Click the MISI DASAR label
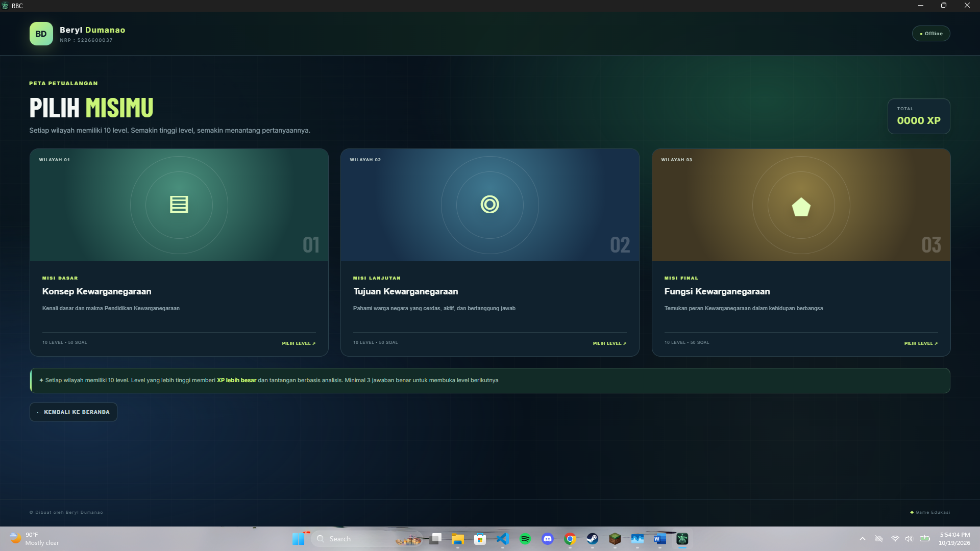Image resolution: width=980 pixels, height=551 pixels. pyautogui.click(x=60, y=278)
